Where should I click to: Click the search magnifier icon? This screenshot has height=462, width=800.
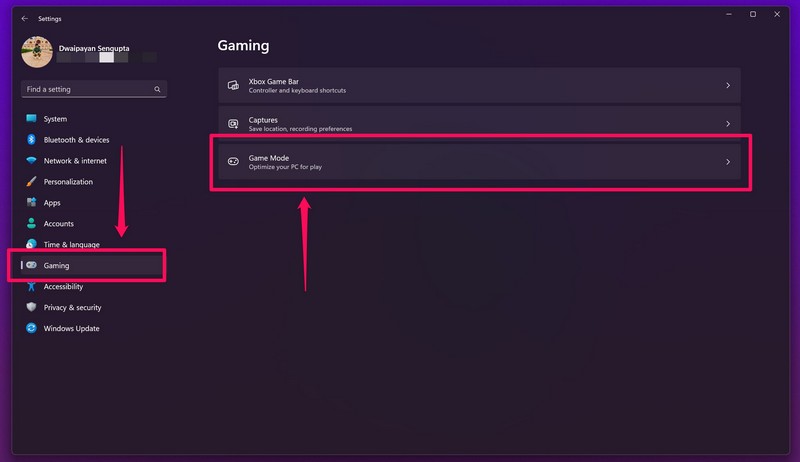pos(157,89)
